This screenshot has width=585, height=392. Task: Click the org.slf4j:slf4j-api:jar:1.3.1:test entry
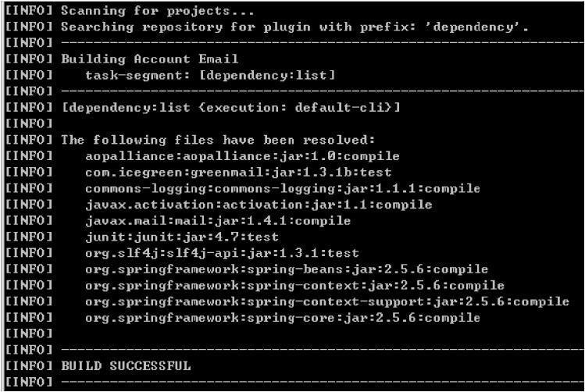click(x=222, y=253)
